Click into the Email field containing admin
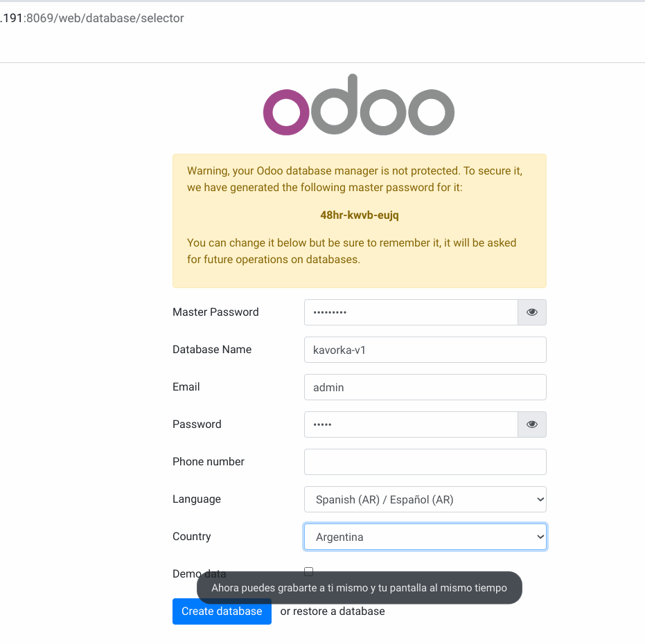Screen dimensions: 645x644 click(x=425, y=387)
